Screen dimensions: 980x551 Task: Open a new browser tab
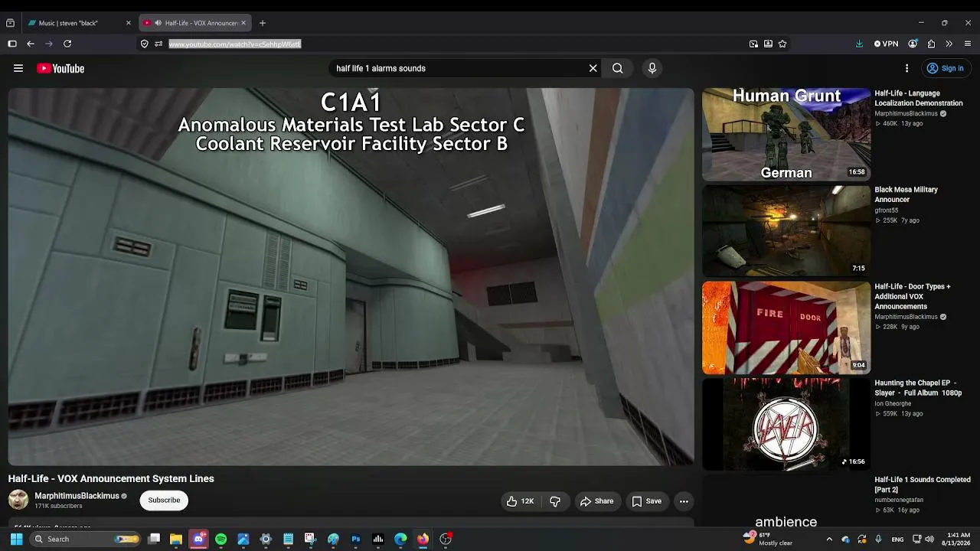262,23
